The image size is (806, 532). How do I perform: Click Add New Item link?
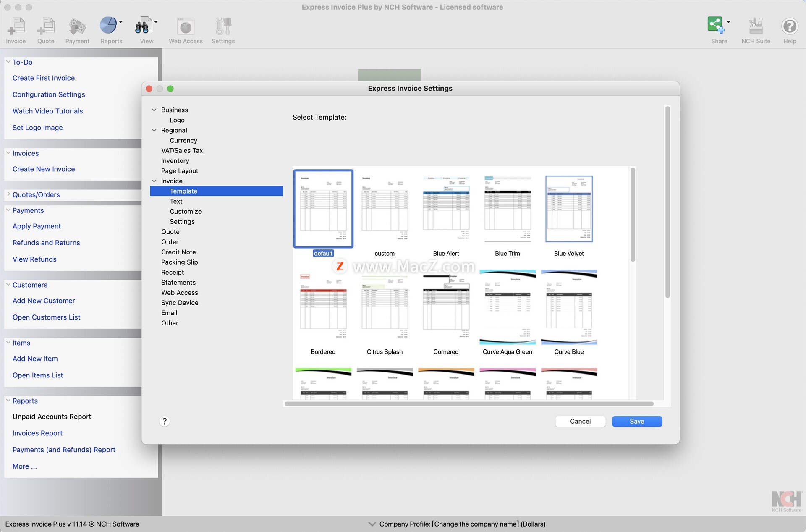[x=35, y=359]
